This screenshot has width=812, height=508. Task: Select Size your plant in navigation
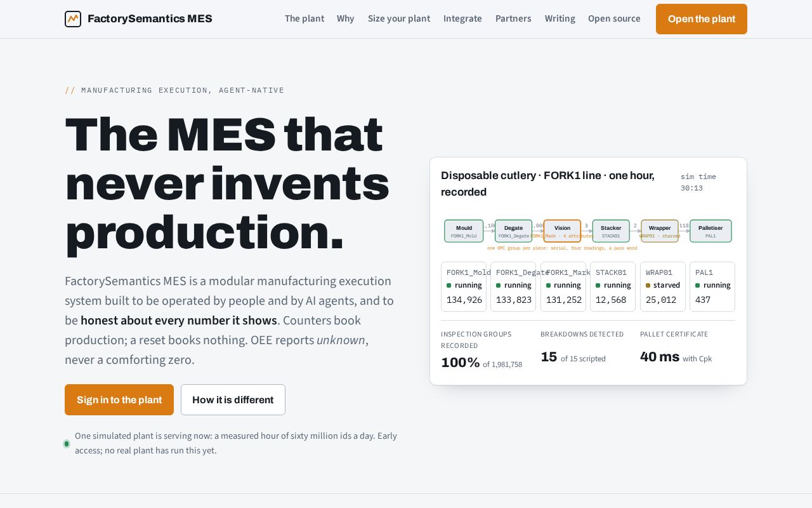pos(399,19)
